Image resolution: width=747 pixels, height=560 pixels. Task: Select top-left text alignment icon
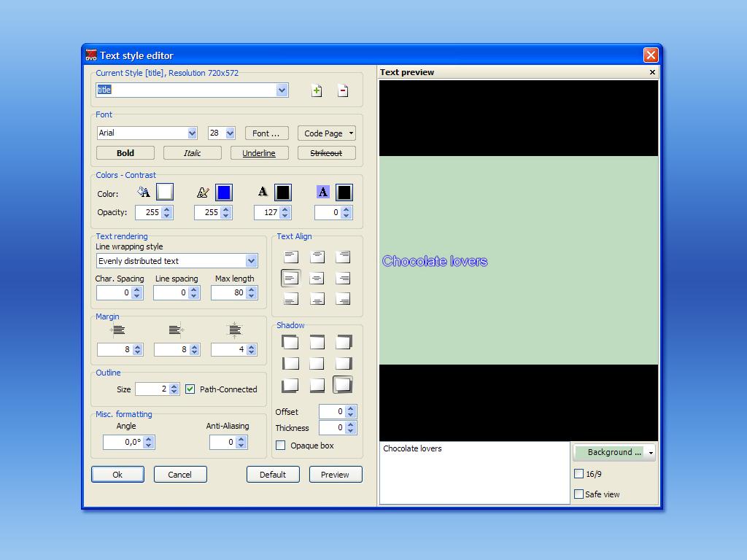[x=290, y=257]
